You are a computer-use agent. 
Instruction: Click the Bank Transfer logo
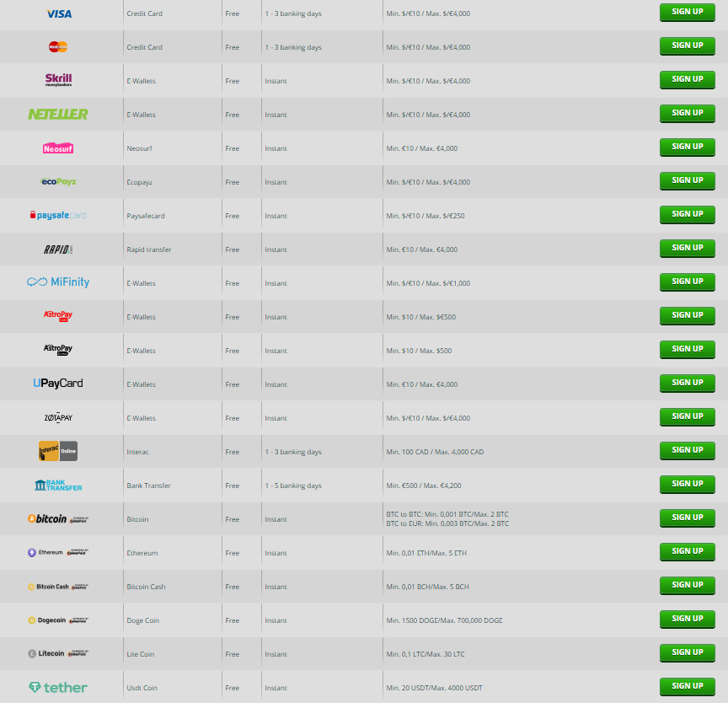pos(58,486)
